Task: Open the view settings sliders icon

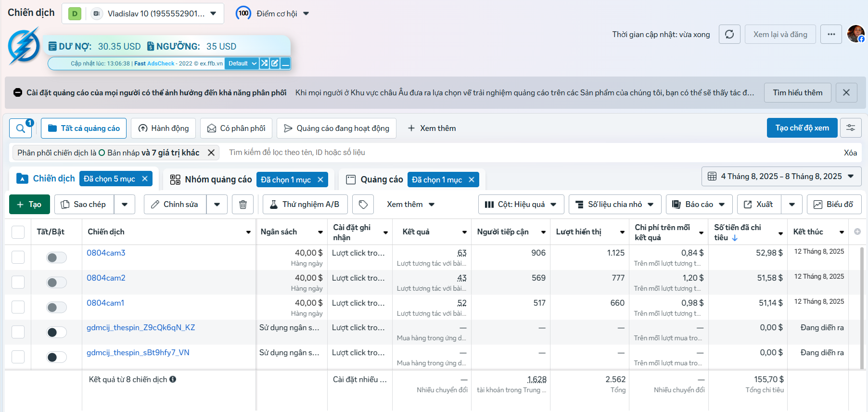Action: [851, 128]
